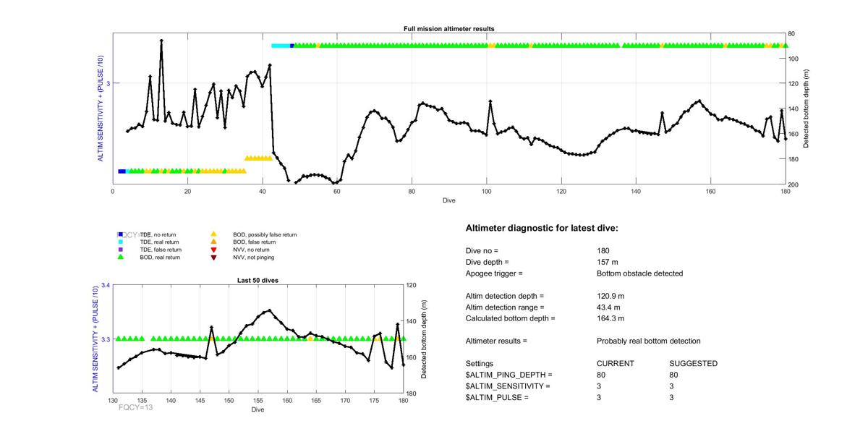Click the heading 'Altimeter diagnostic for latest dive:'
This screenshot has height=442, width=868.
pyautogui.click(x=542, y=229)
